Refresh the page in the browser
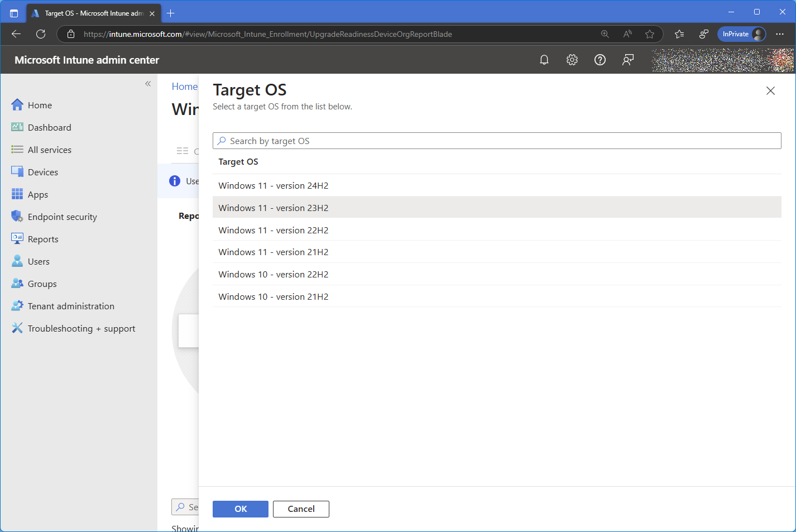796x532 pixels. click(41, 34)
